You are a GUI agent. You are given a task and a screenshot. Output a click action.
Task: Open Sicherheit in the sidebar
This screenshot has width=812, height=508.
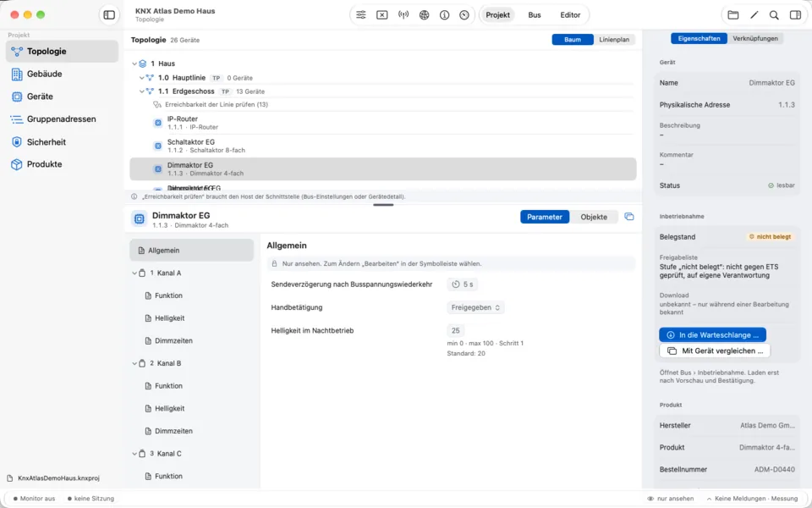(x=62, y=142)
